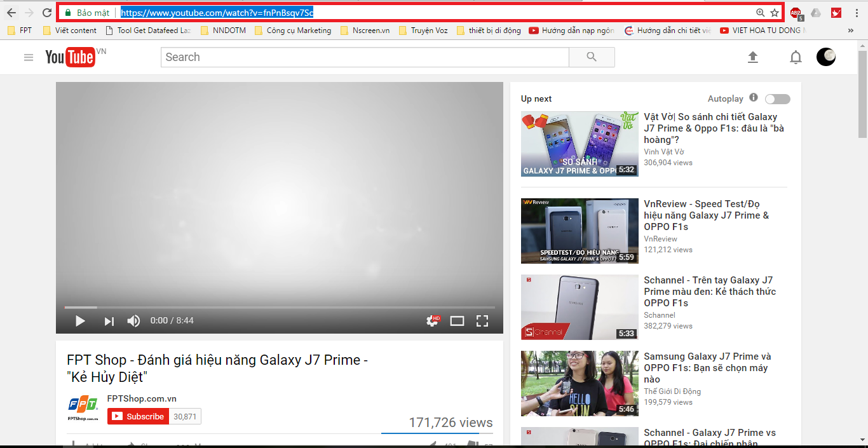Expand hidden bookmarks with the double chevron
This screenshot has height=448, width=868.
point(851,31)
